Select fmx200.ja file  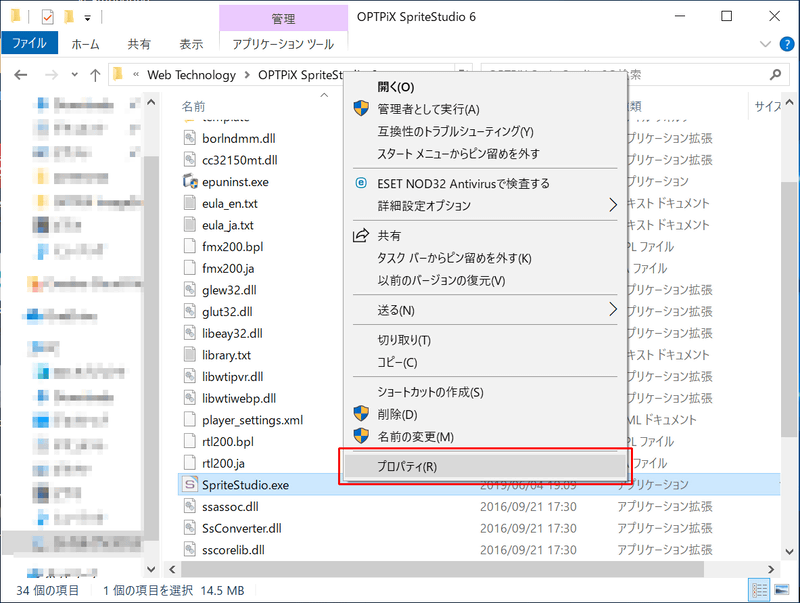click(x=228, y=268)
